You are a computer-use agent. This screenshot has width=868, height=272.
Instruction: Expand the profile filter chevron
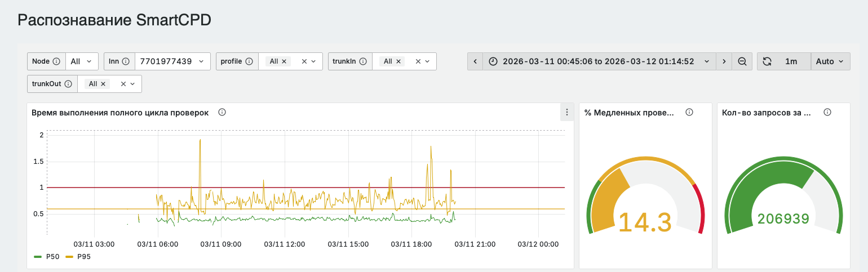pos(315,61)
